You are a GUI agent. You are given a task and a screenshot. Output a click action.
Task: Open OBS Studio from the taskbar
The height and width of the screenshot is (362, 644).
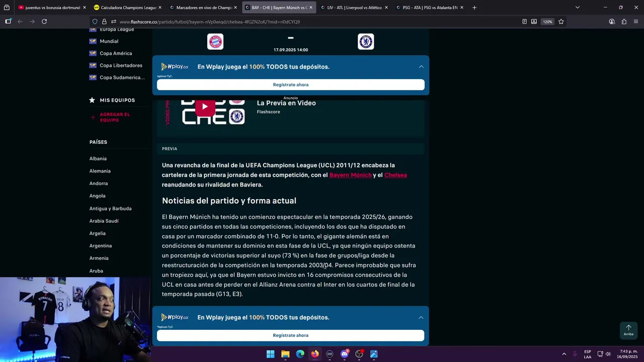pos(359,354)
